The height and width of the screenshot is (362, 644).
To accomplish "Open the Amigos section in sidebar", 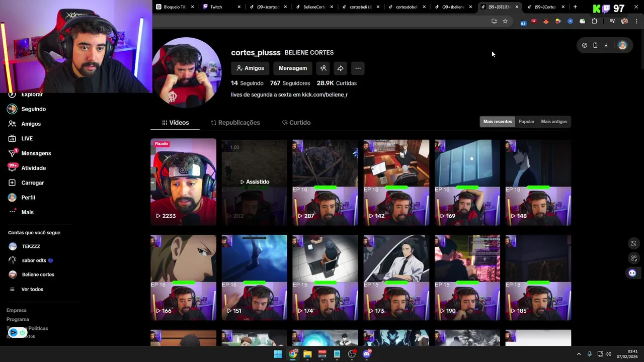I will click(31, 124).
